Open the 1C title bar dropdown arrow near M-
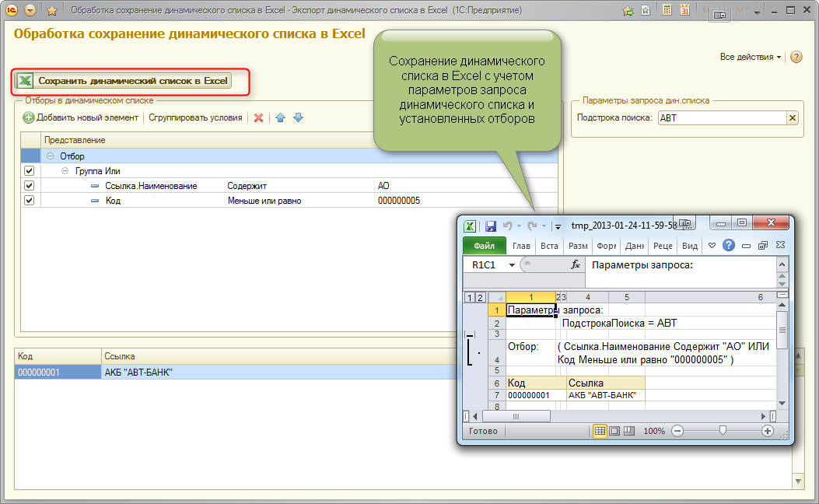This screenshot has height=504, width=819. pyautogui.click(x=757, y=12)
